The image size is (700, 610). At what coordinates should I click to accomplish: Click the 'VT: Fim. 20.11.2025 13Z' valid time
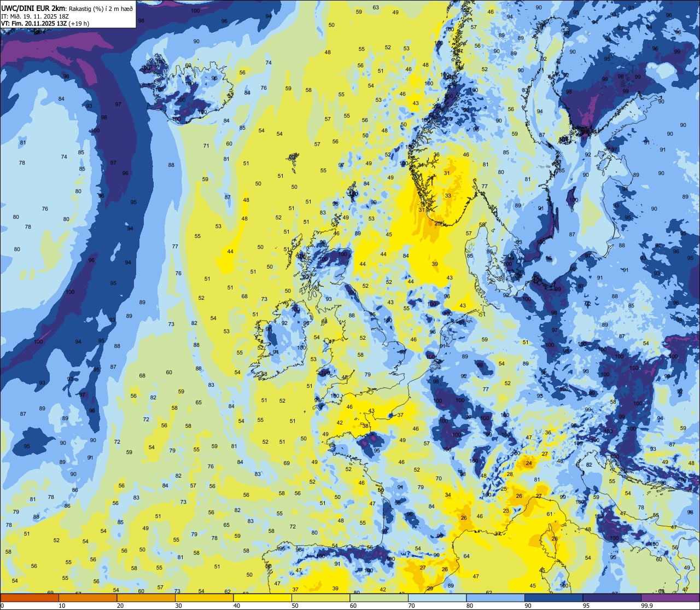(33, 23)
